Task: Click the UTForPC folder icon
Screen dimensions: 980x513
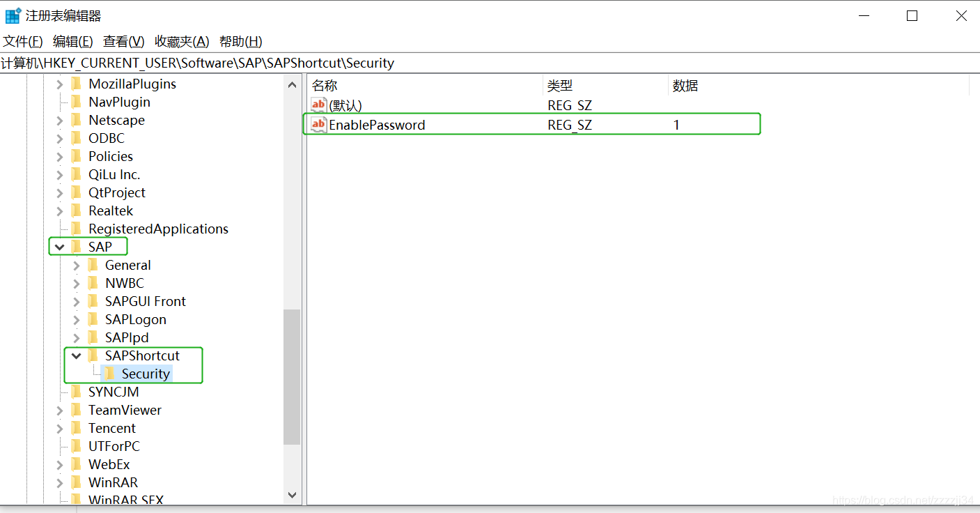Action: point(76,446)
